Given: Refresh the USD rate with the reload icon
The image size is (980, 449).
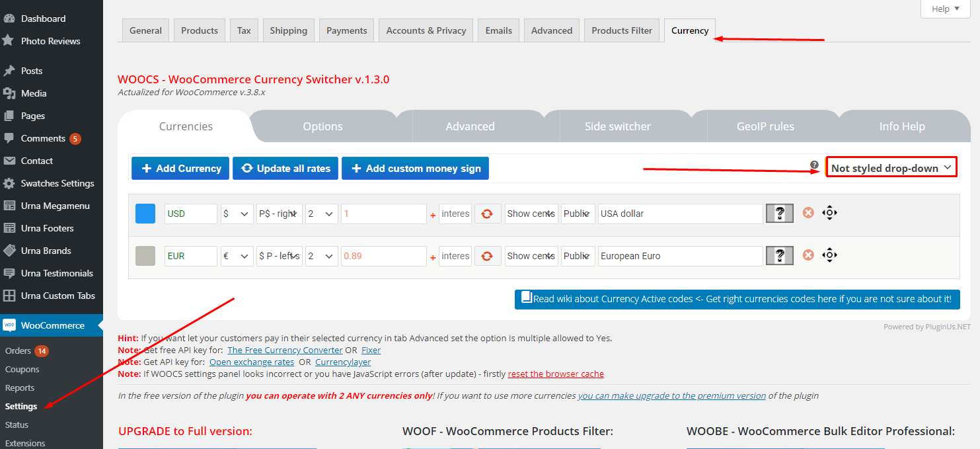Looking at the screenshot, I should pos(487,214).
